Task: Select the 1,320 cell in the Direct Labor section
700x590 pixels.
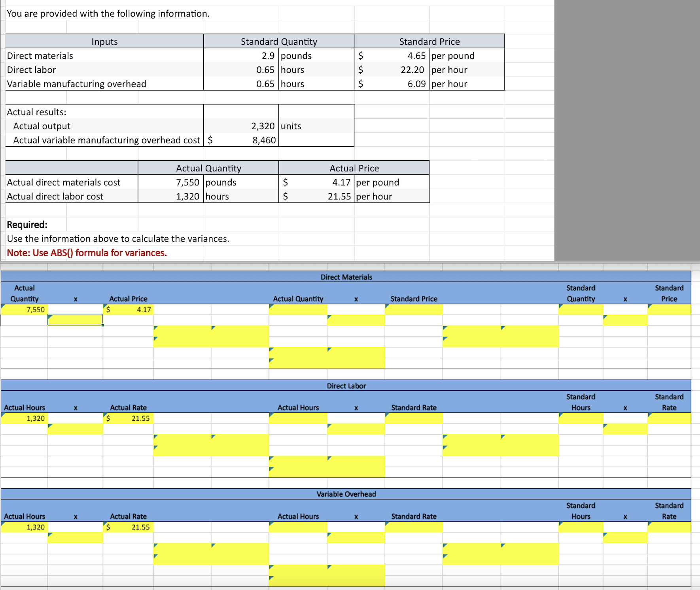Action: pyautogui.click(x=24, y=418)
